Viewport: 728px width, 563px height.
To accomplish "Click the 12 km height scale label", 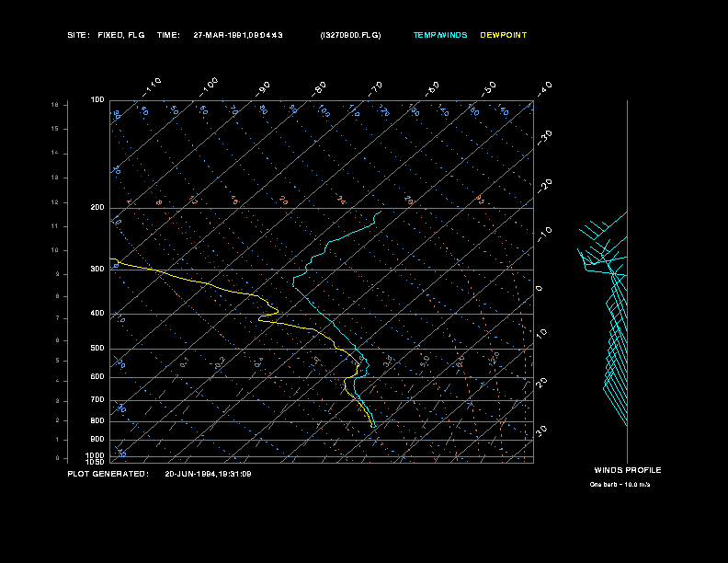I will click(55, 202).
